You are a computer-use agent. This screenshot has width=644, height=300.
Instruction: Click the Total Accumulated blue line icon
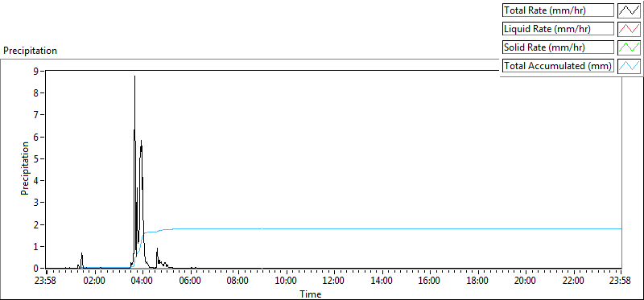[x=629, y=66]
